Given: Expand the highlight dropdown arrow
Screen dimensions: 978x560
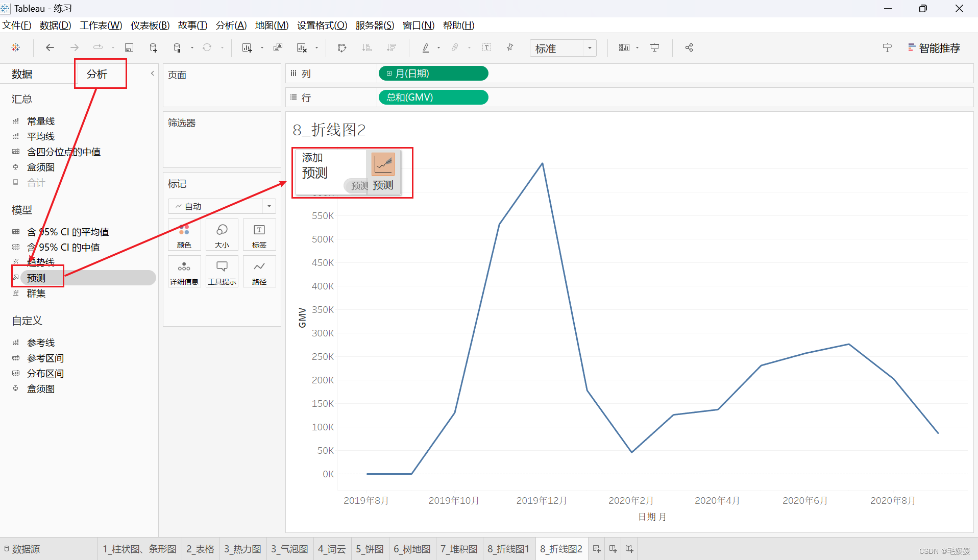Looking at the screenshot, I should coord(438,48).
